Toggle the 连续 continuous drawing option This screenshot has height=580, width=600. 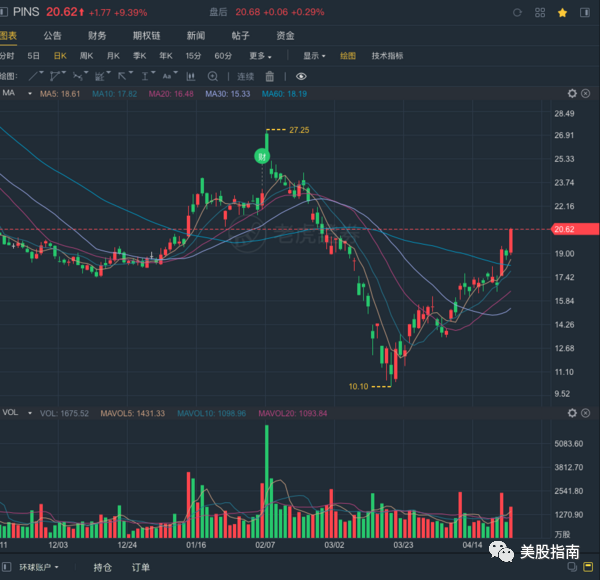point(246,76)
